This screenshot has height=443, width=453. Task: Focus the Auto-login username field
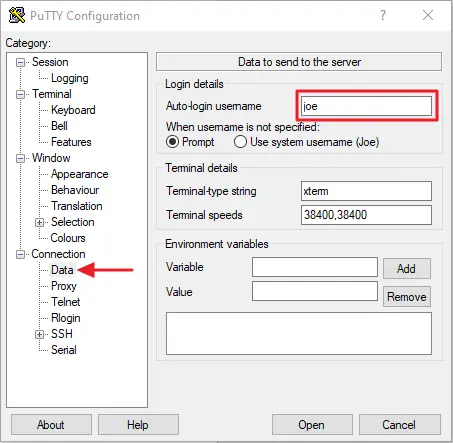point(366,106)
